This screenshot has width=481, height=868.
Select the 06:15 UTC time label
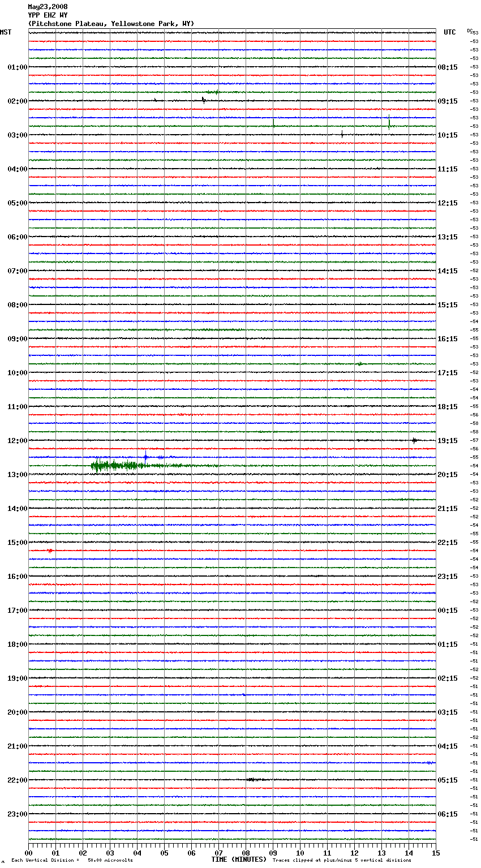pos(448,814)
